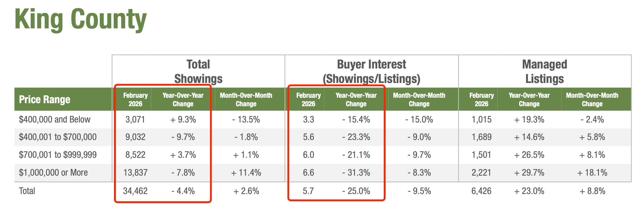Screen dimensions: 644x207
Task: Select the Managed Listings group header
Action: [x=545, y=72]
